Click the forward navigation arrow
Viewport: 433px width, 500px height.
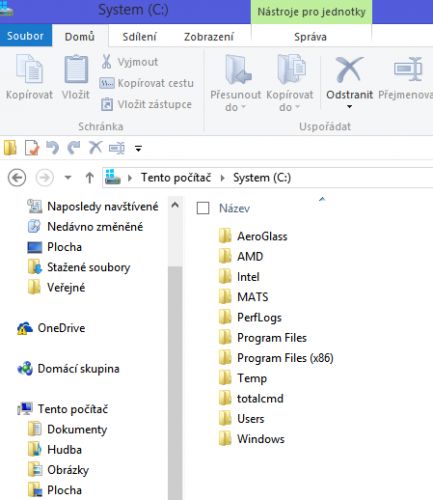(44, 178)
